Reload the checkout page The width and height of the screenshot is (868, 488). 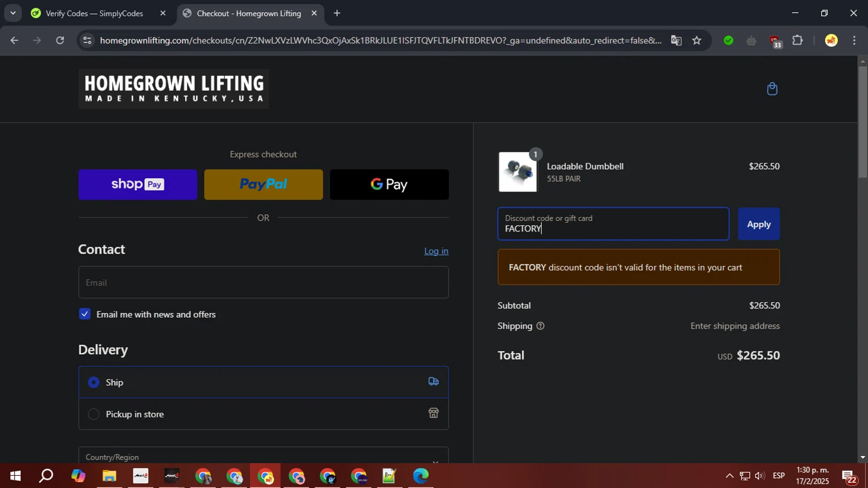pyautogui.click(x=60, y=41)
